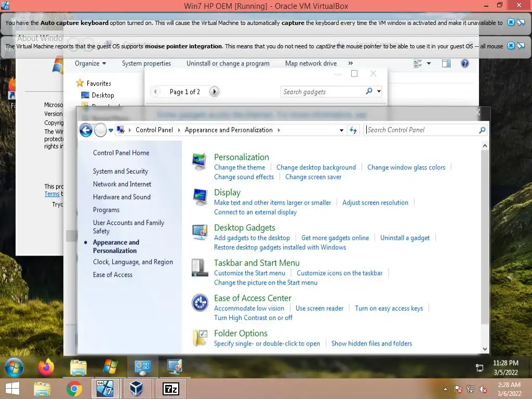The width and height of the screenshot is (532, 399).
Task: Open Folder Options folder icon
Action: (199, 338)
